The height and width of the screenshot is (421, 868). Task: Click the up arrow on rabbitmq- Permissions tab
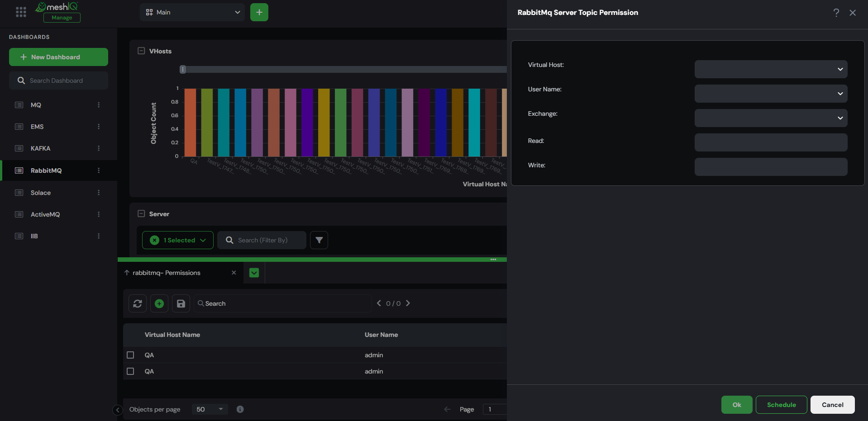coord(127,273)
